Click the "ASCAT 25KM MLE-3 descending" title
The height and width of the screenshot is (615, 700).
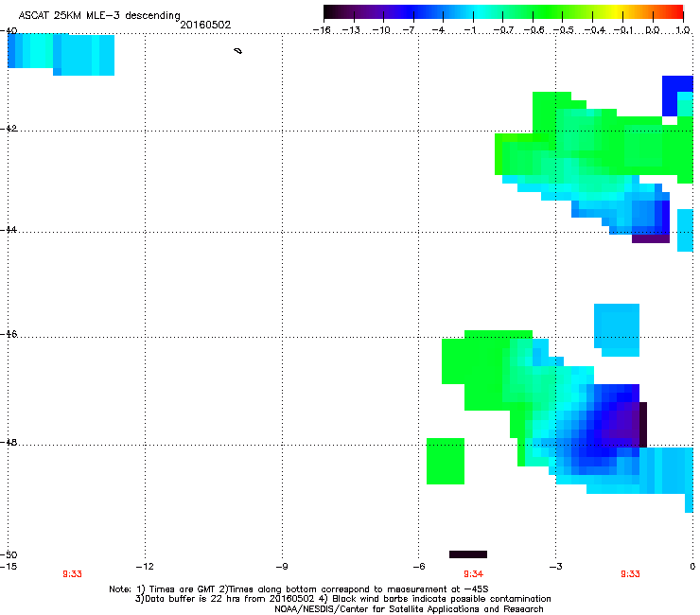tap(99, 15)
